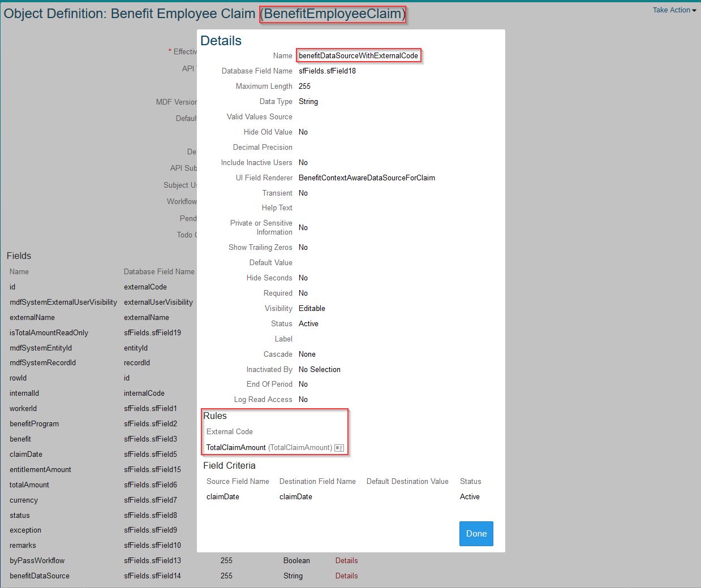This screenshot has width=701, height=588.
Task: Click the String data type of benefitDataSource row
Action: point(293,576)
